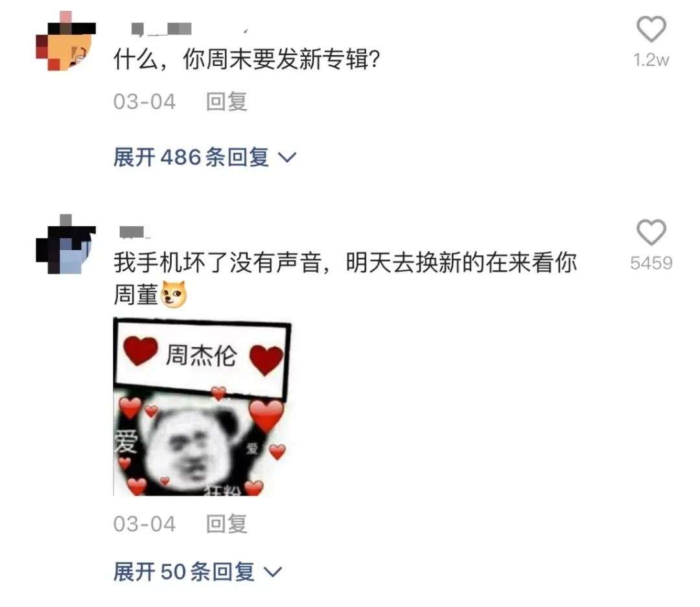The height and width of the screenshot is (607, 700).
Task: Tap the second comment's 03-04 date
Action: (144, 524)
